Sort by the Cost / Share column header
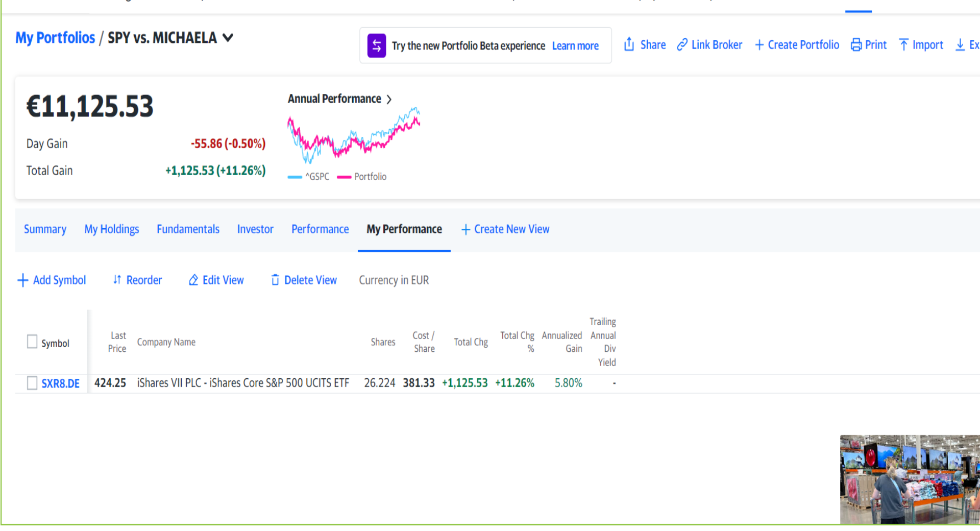 coord(424,342)
